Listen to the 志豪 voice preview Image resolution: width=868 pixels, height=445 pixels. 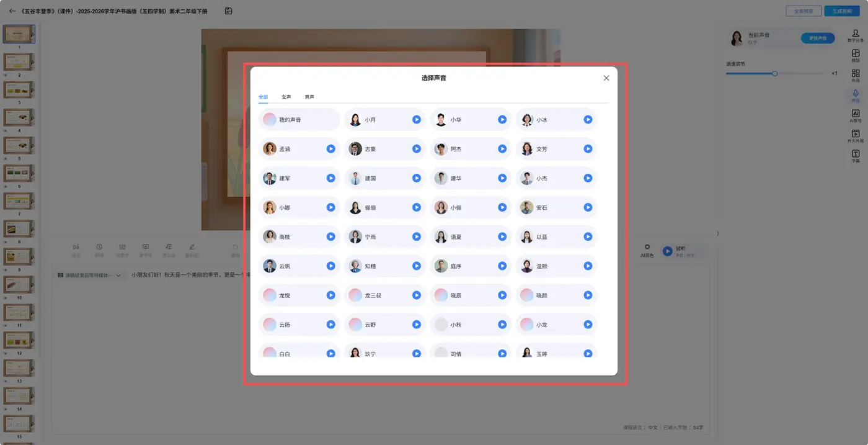pyautogui.click(x=417, y=149)
